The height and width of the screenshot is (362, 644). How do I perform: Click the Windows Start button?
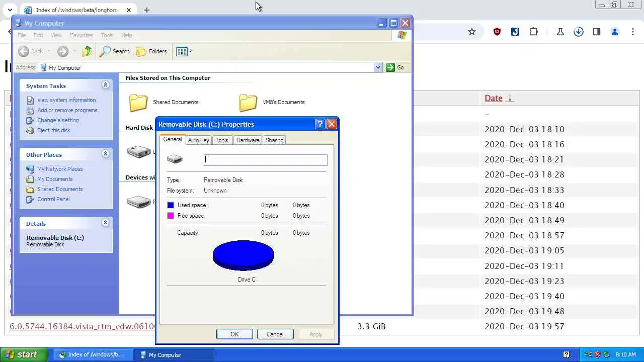tap(24, 354)
